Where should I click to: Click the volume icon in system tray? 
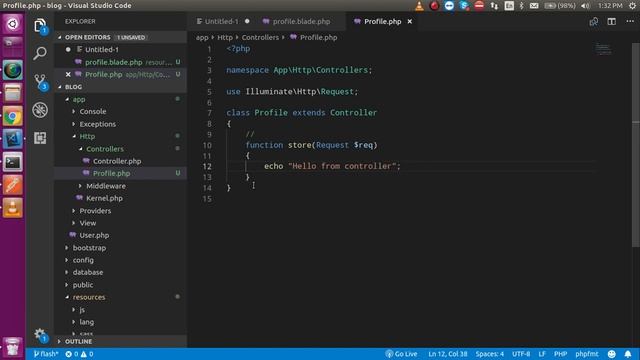tap(585, 6)
